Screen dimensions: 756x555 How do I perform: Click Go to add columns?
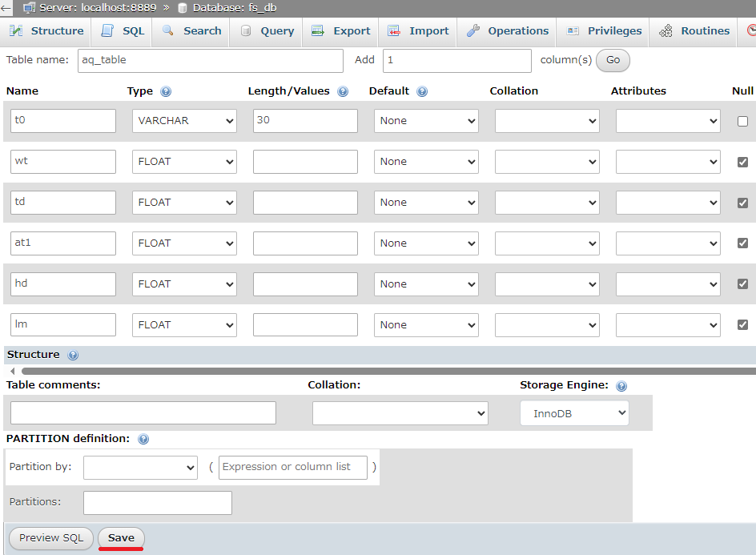click(x=613, y=60)
